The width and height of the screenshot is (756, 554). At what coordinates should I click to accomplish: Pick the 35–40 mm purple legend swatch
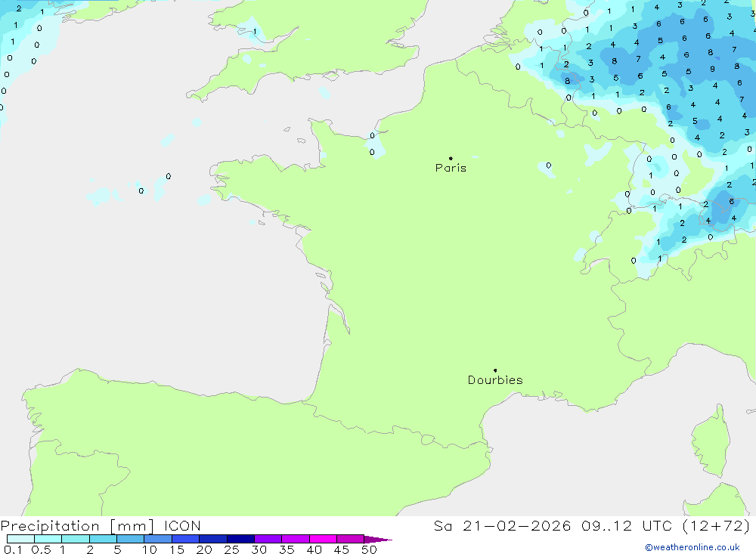296,539
